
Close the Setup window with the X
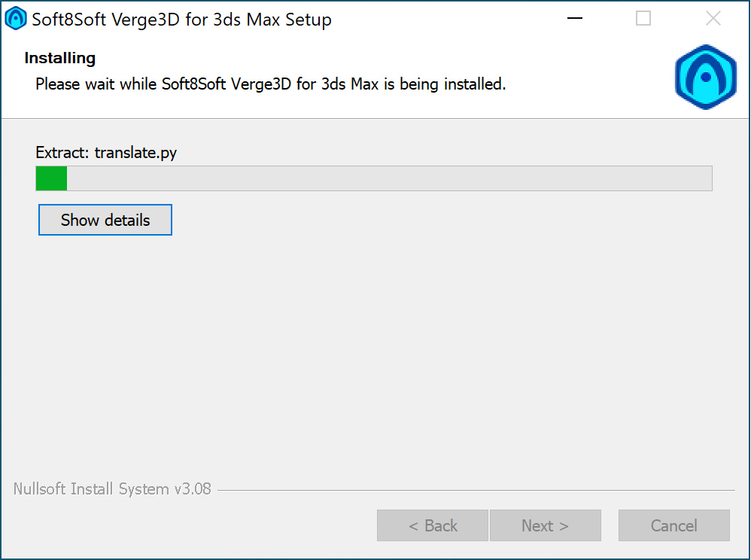[713, 19]
